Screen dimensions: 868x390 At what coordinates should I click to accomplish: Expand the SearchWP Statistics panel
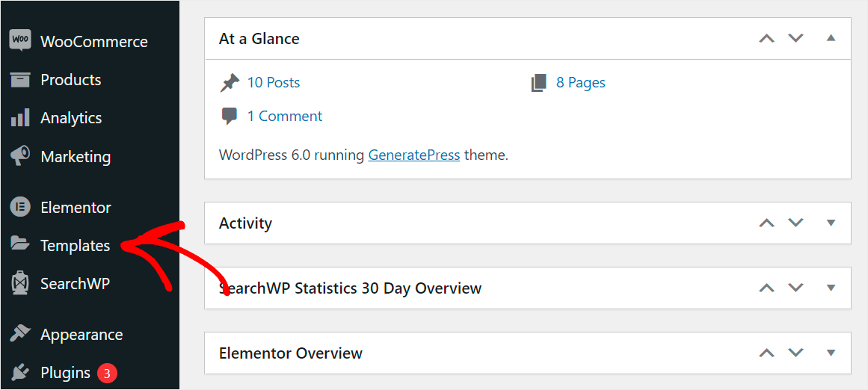point(831,288)
